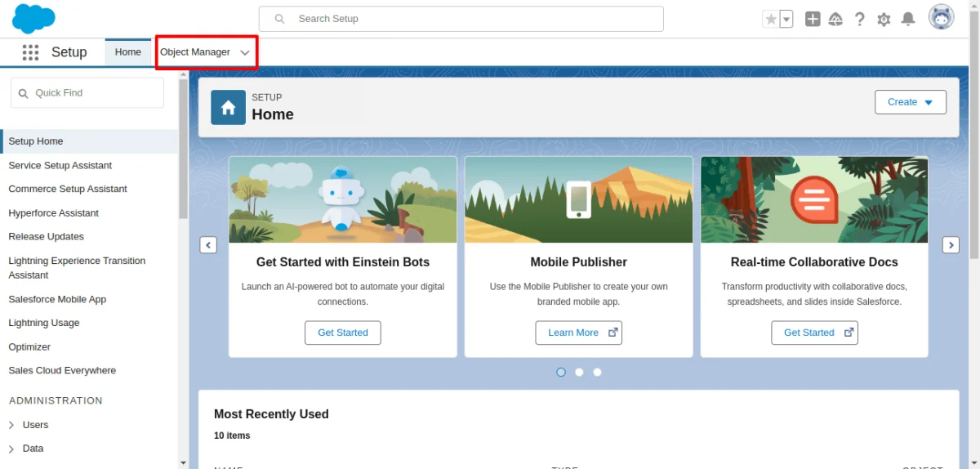980x469 pixels.
Task: Expand the Users tree node
Action: (x=11, y=425)
